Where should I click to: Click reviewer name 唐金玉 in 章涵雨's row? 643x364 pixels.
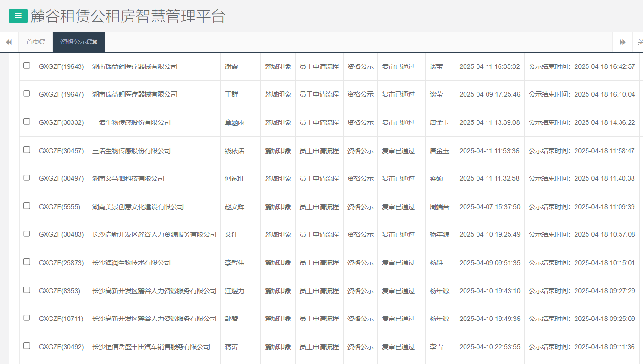point(440,122)
